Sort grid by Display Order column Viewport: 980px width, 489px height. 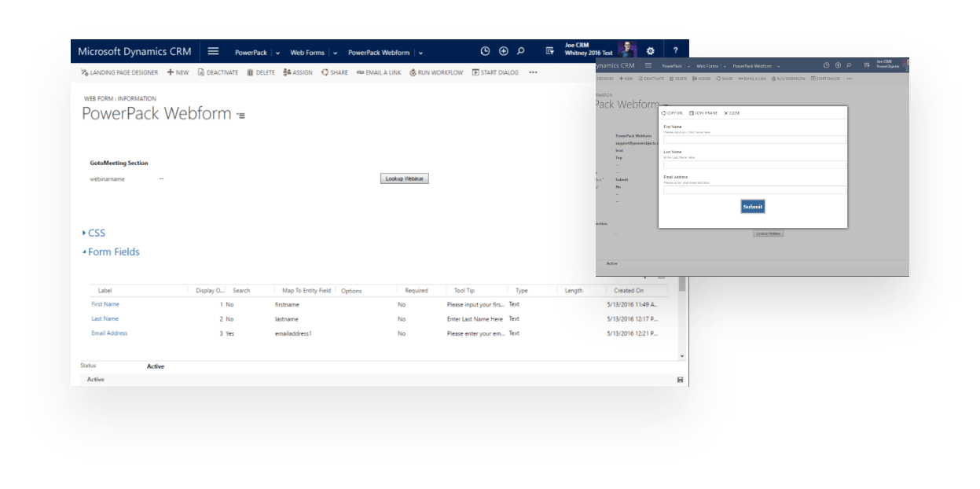pos(209,290)
